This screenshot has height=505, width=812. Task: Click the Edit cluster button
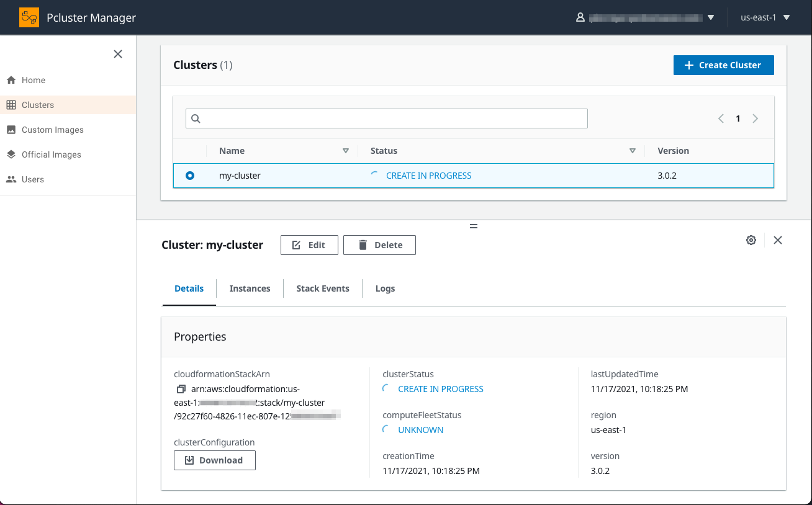click(x=309, y=245)
